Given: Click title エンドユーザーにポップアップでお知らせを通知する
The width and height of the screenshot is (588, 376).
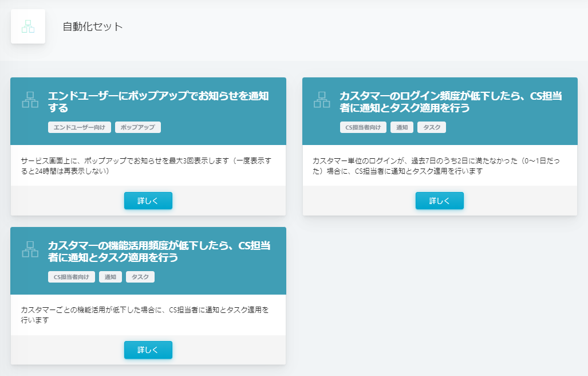Looking at the screenshot, I should pyautogui.click(x=158, y=101).
